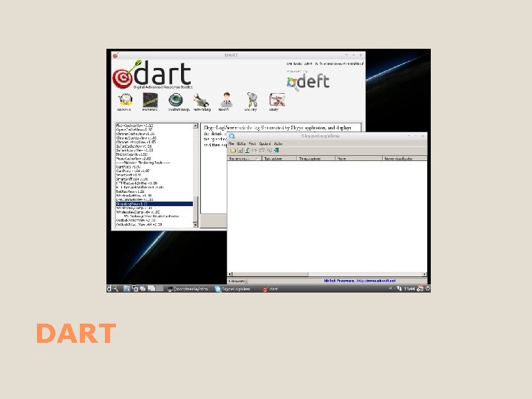The height and width of the screenshot is (399, 532).
Task: Click the second column header in SkypeLogView
Action: click(279, 158)
